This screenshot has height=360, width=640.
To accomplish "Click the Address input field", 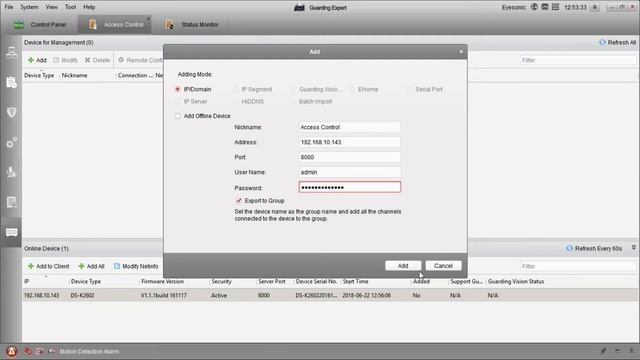I will coord(349,142).
